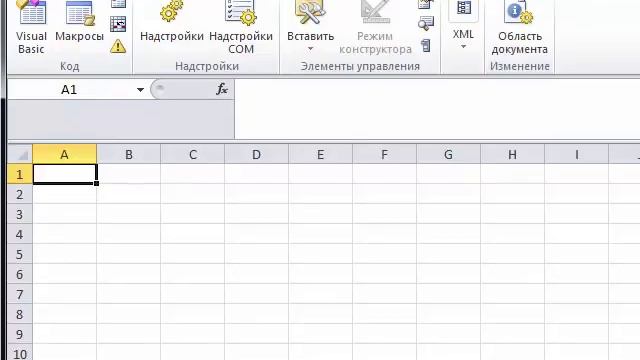Select row 5 header
Image resolution: width=640 pixels, height=360 pixels.
coord(20,254)
